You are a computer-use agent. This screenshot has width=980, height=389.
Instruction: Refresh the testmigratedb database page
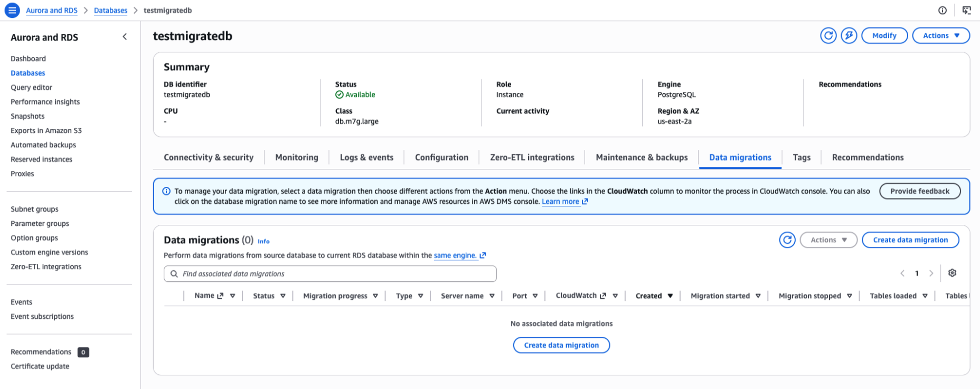pos(828,35)
